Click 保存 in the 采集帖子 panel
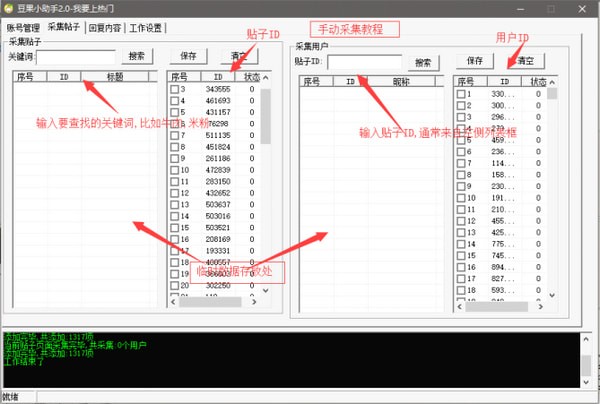 point(188,56)
